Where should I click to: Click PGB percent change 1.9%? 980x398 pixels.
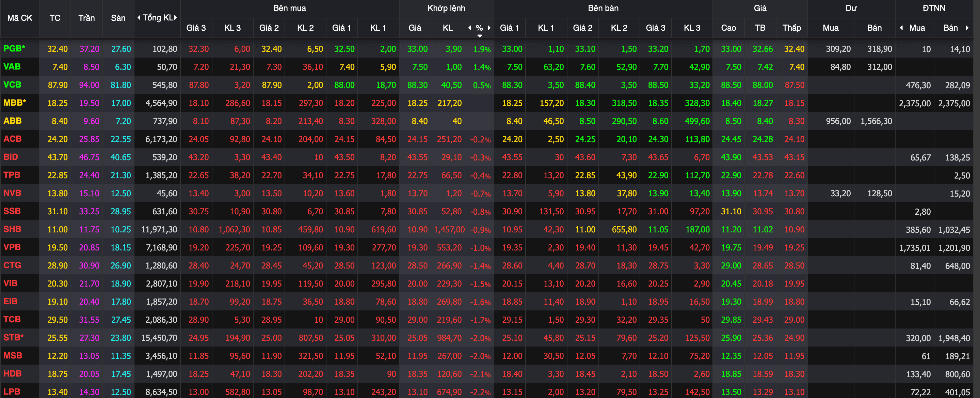[482, 49]
